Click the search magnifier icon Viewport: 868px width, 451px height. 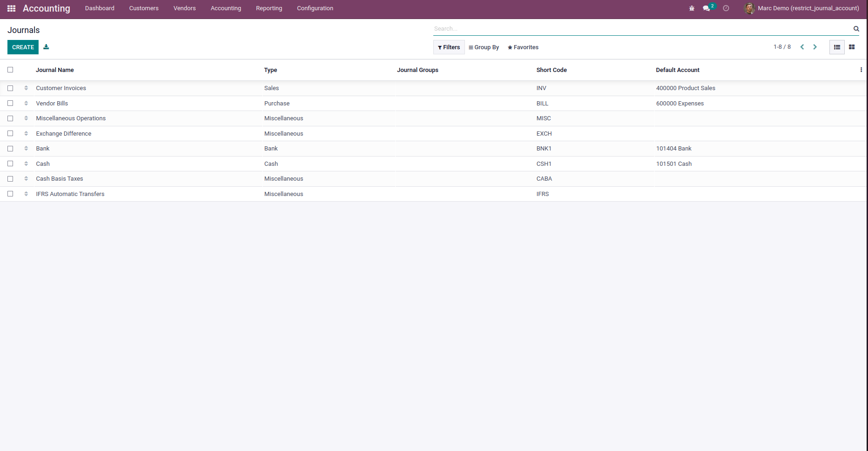click(856, 29)
